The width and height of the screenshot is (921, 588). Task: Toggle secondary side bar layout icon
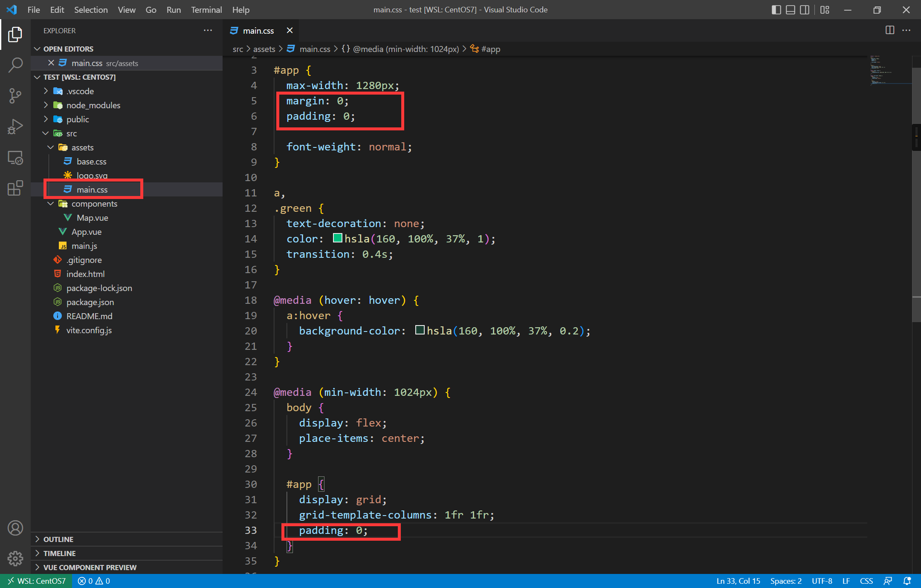pyautogui.click(x=805, y=10)
